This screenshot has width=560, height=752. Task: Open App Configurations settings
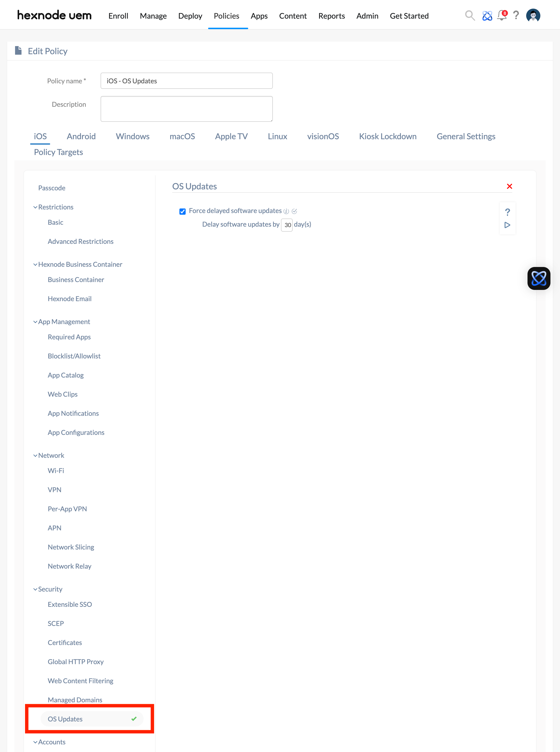coord(76,432)
